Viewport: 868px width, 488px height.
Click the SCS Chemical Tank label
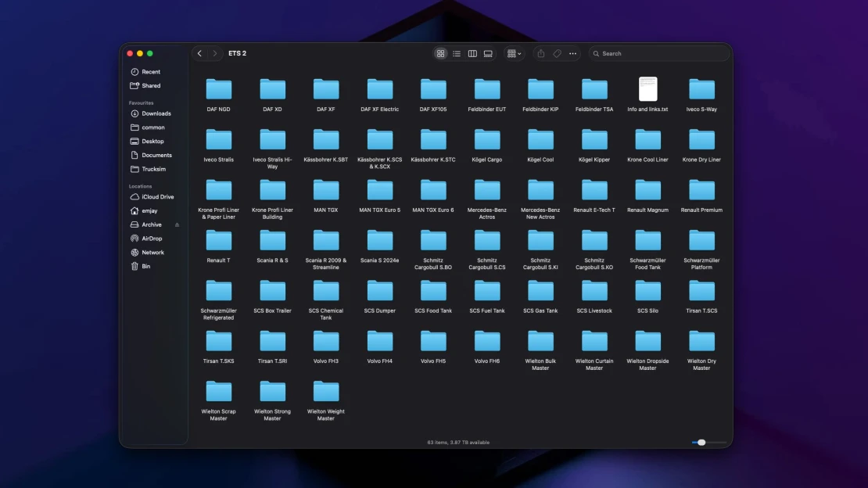click(326, 314)
